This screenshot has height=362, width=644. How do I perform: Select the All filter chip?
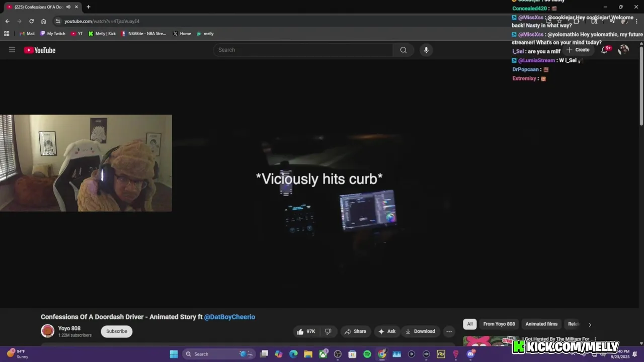[x=469, y=324]
